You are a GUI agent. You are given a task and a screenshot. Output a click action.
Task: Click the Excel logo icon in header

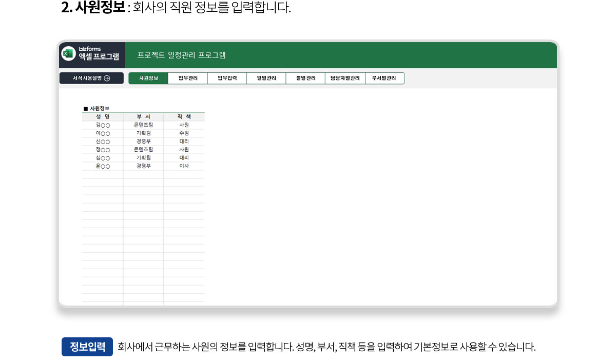point(68,54)
